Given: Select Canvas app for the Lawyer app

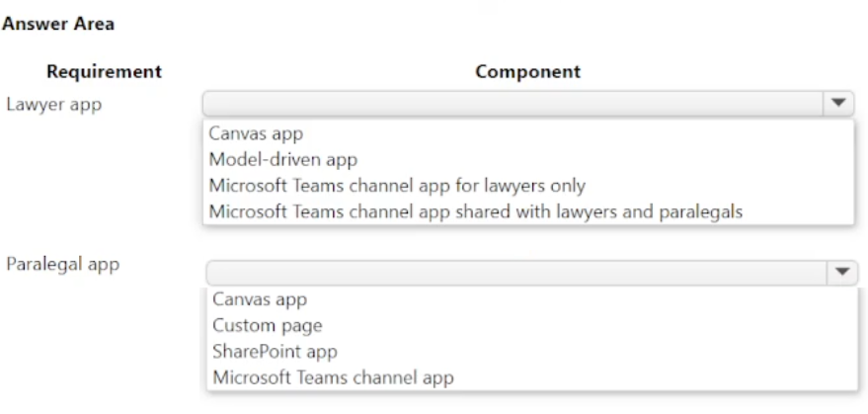Looking at the screenshot, I should coord(256,133).
